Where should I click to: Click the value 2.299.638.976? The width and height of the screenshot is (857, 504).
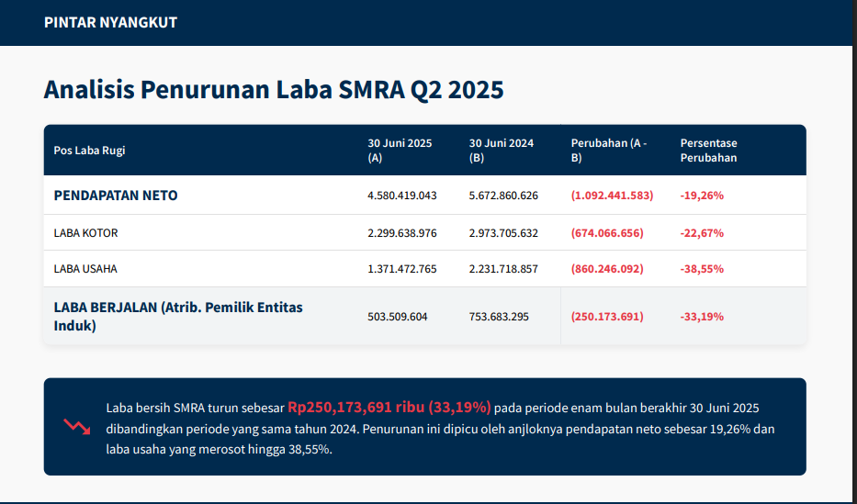click(401, 233)
